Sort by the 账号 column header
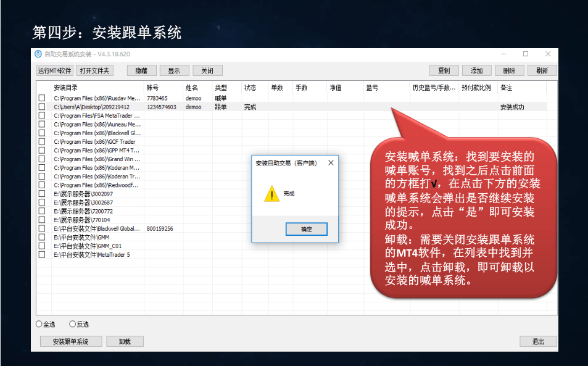Screen dimensions: 588x366 click(164, 88)
